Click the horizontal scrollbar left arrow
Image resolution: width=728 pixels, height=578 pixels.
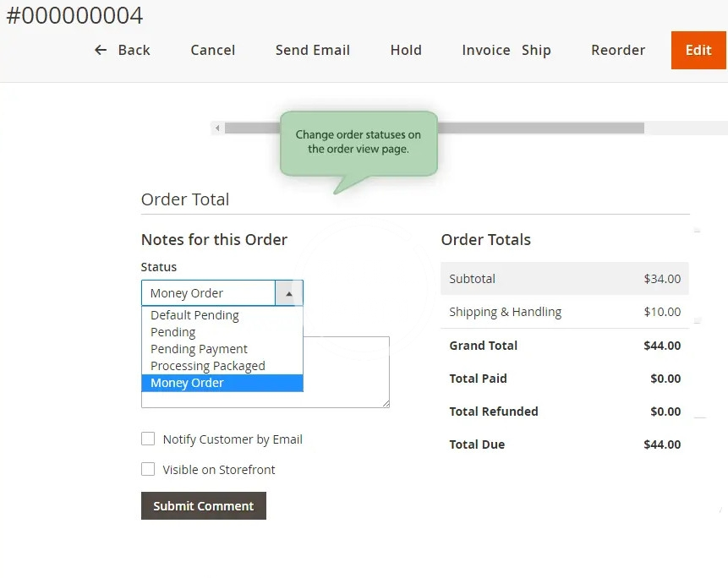click(x=217, y=128)
